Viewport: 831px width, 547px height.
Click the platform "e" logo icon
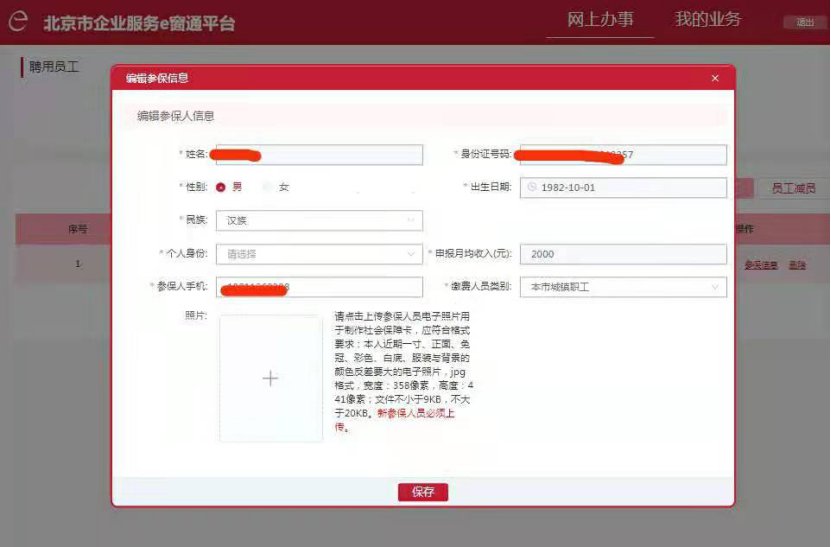pos(19,22)
